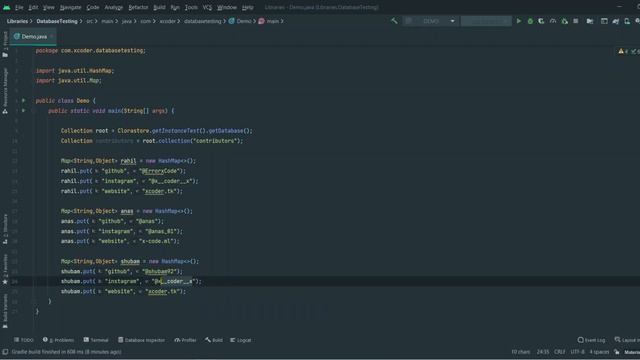
Task: Open the Analyze menu
Action: [113, 7]
